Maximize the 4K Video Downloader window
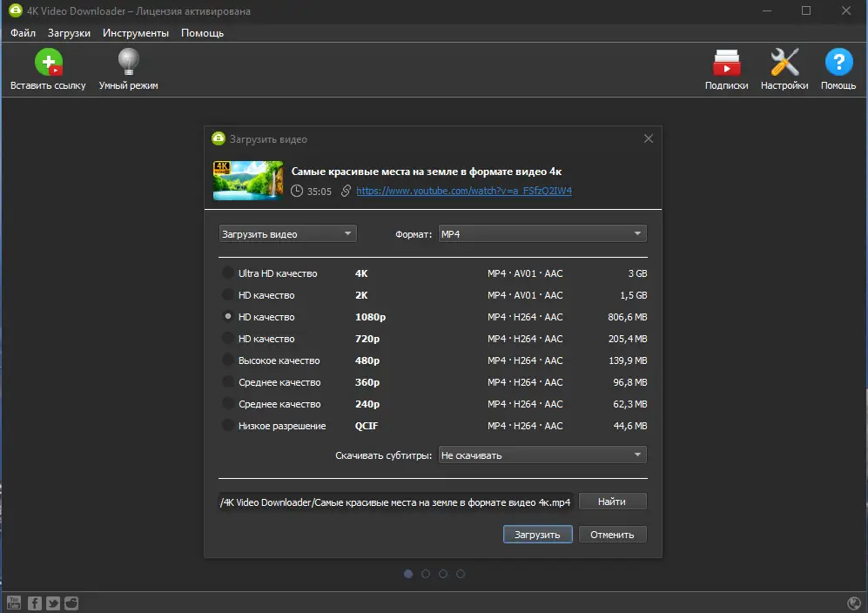Image resolution: width=868 pixels, height=613 pixels. (x=806, y=10)
